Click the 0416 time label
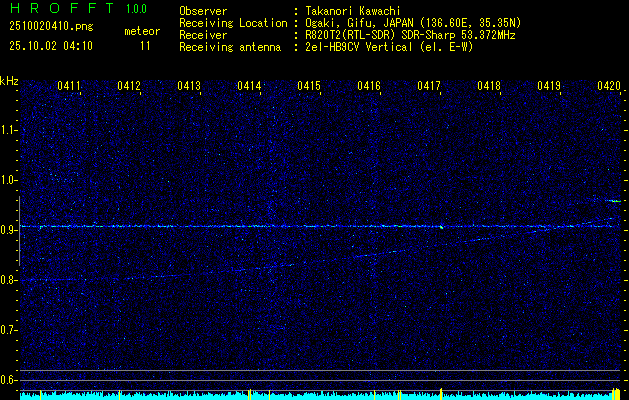Screen dimensions: 629x400 pos(369,86)
